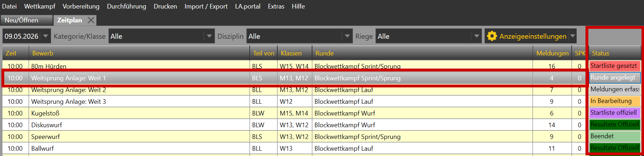
Task: Click Resultate Offiziell status in Ballwurf row
Action: pos(615,148)
